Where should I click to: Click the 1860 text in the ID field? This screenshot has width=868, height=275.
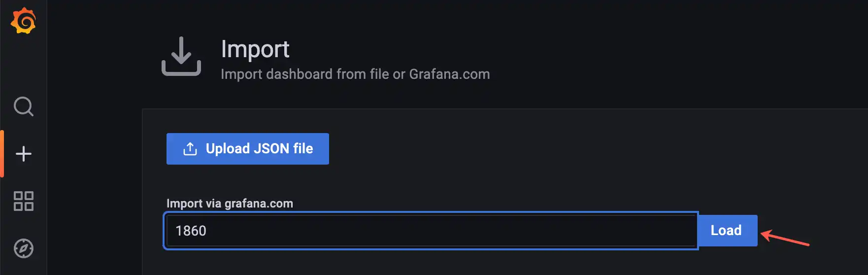click(191, 231)
